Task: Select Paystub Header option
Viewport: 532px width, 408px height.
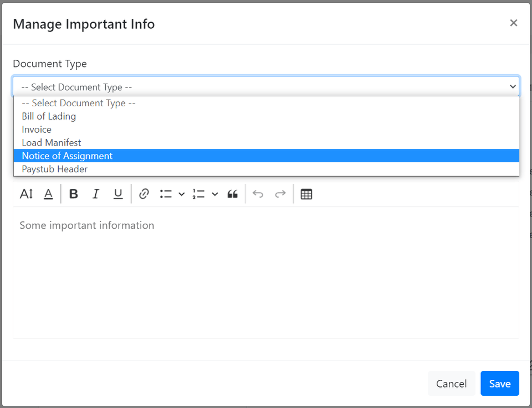Action: point(267,169)
